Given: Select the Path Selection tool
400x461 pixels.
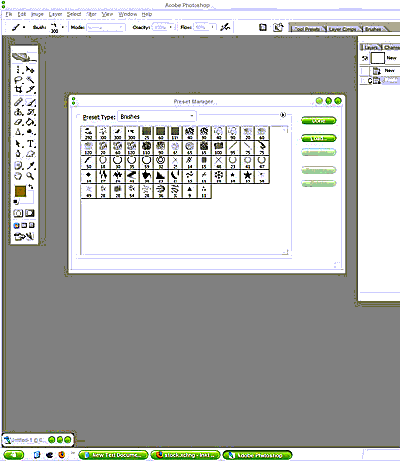Looking at the screenshot, I should [x=18, y=144].
